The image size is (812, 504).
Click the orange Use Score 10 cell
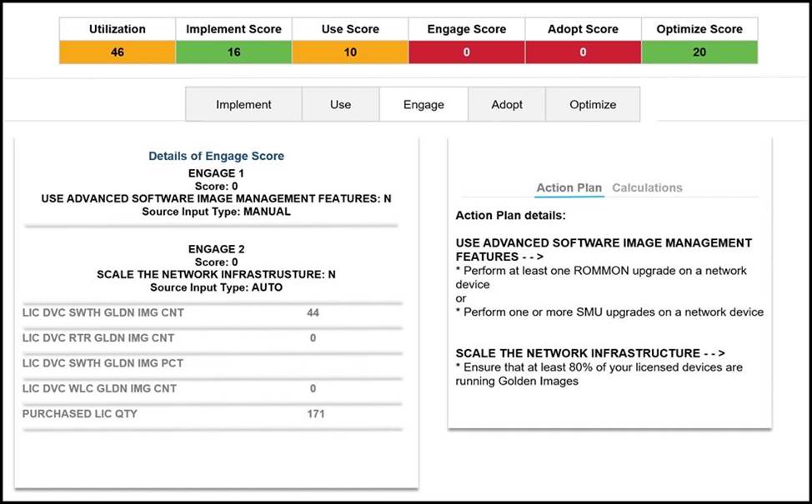(350, 52)
